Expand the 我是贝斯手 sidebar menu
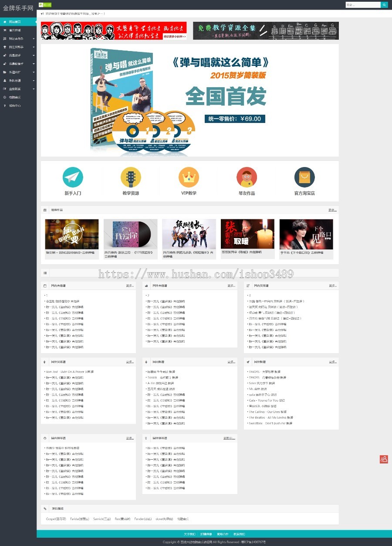The image size is (392, 546). [x=17, y=47]
